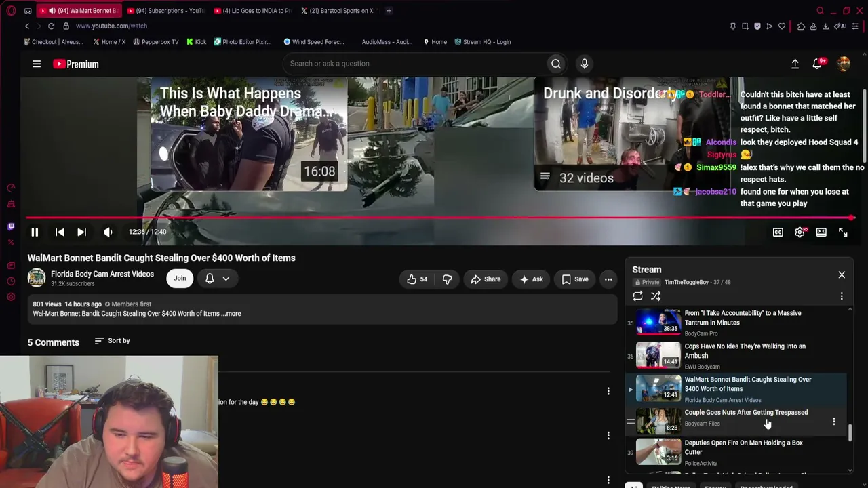
Task: Open the Pepperbox TV bookmark
Action: 155,42
